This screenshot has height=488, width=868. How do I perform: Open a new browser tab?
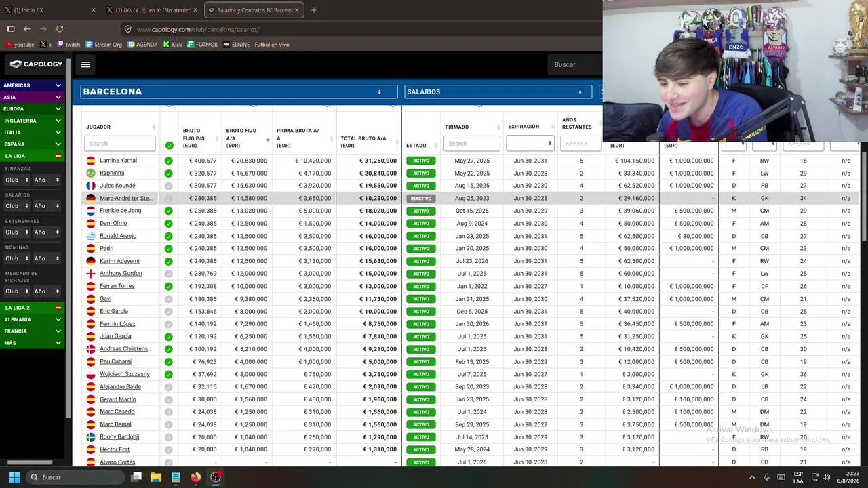click(313, 10)
